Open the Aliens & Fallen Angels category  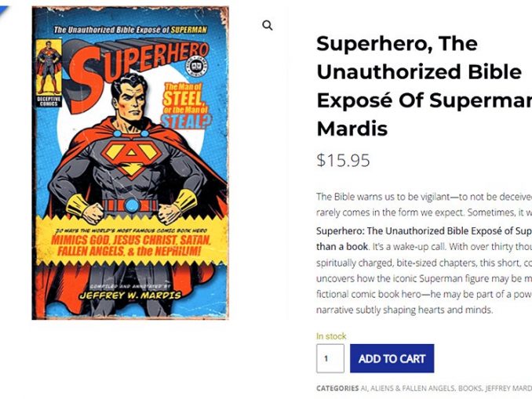tap(412, 388)
